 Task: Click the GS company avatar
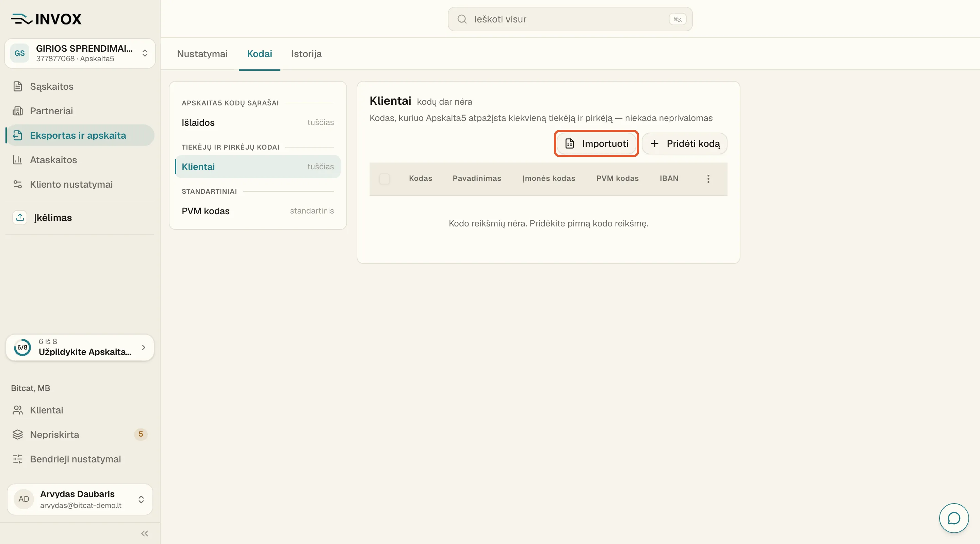20,53
